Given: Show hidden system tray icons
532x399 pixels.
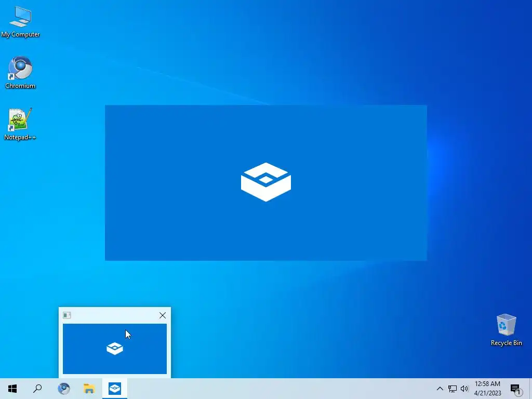Looking at the screenshot, I should point(440,389).
